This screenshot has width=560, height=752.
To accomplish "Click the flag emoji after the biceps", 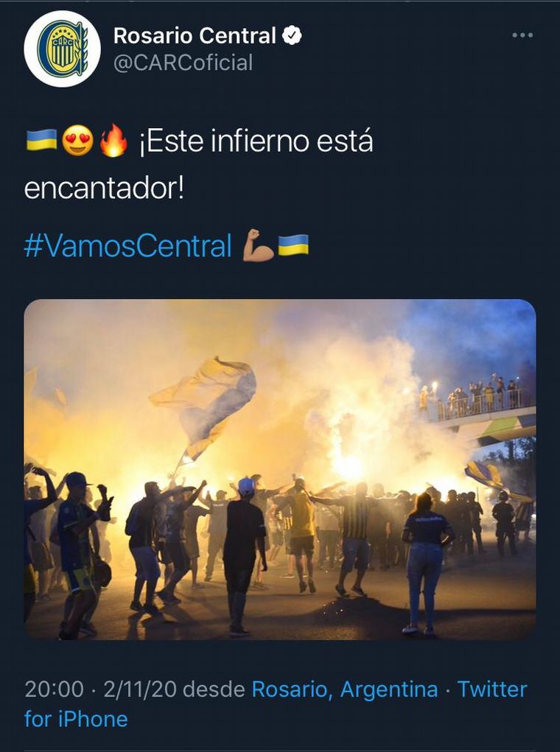I will pyautogui.click(x=293, y=245).
